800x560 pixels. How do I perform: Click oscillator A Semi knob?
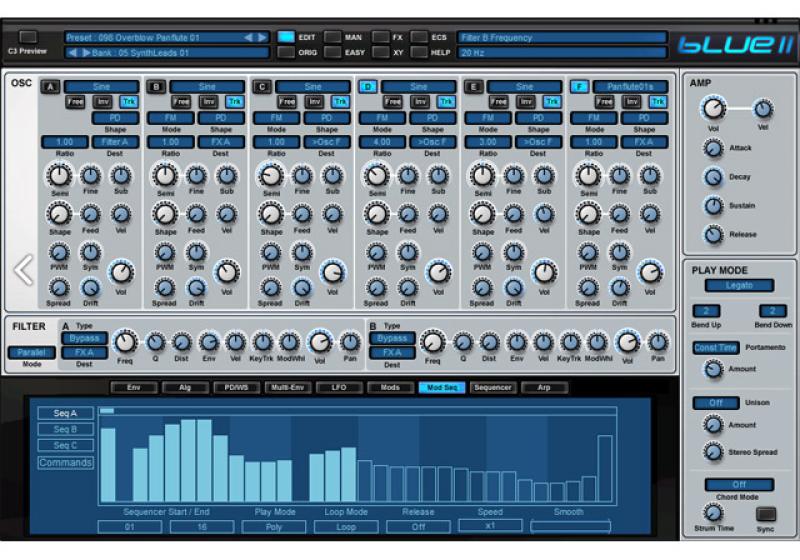tap(59, 176)
